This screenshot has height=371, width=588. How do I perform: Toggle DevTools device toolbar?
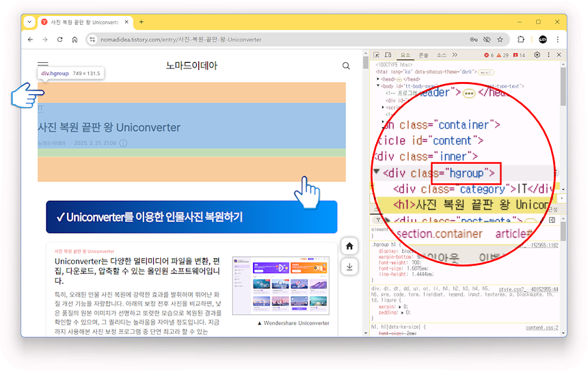[x=388, y=55]
